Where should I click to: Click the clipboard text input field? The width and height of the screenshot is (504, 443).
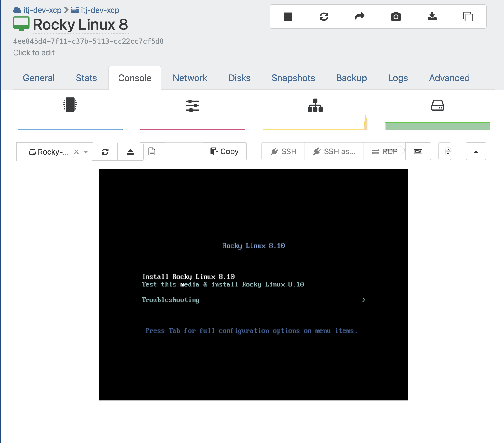(184, 151)
